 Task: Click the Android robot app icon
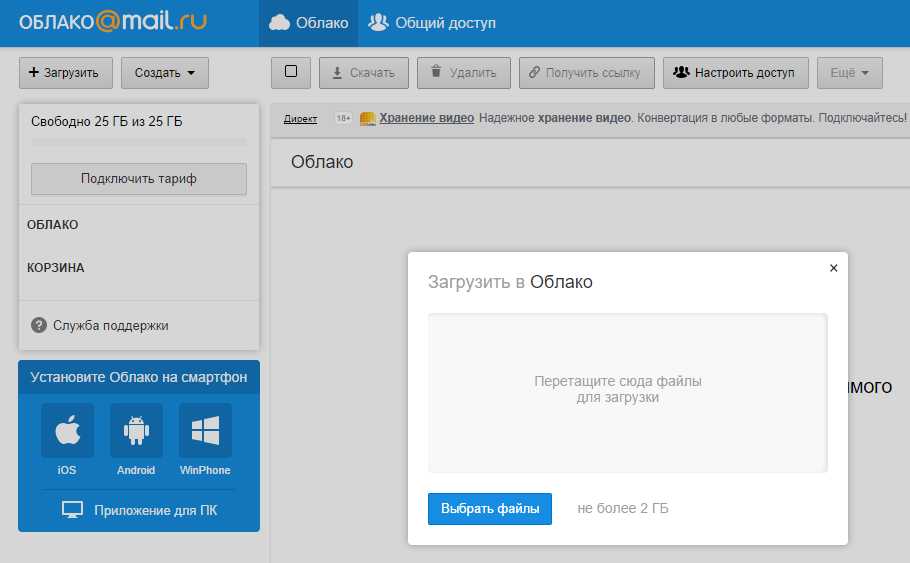tap(136, 430)
